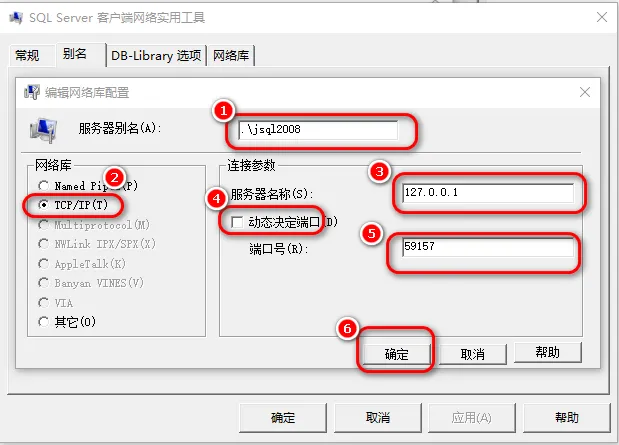This screenshot has height=445, width=619.
Task: Click the 服务器名称(S) label
Action: click(x=272, y=194)
